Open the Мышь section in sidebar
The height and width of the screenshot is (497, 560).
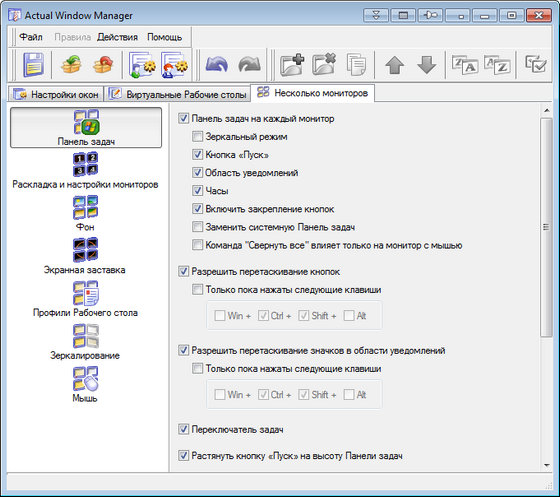(85, 385)
